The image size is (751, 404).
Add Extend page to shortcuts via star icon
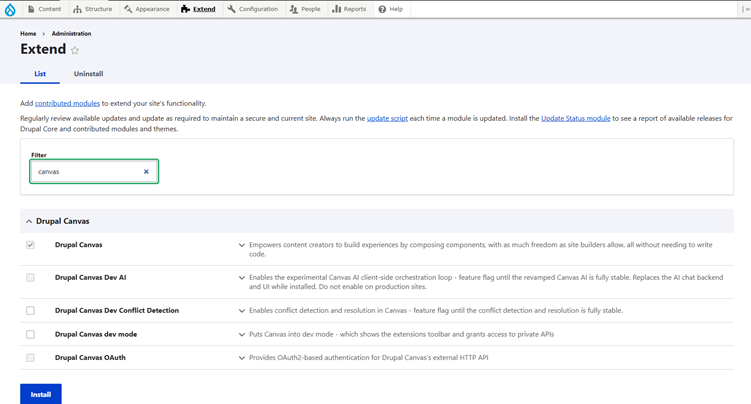point(75,50)
